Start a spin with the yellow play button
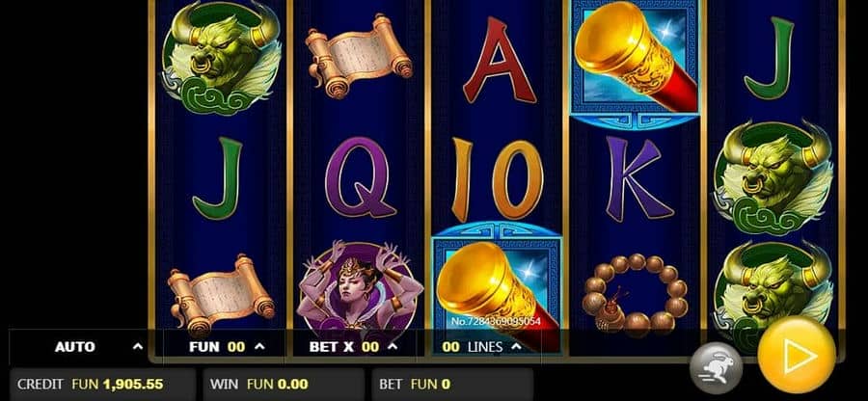The height and width of the screenshot is (401, 868). pyautogui.click(x=797, y=356)
